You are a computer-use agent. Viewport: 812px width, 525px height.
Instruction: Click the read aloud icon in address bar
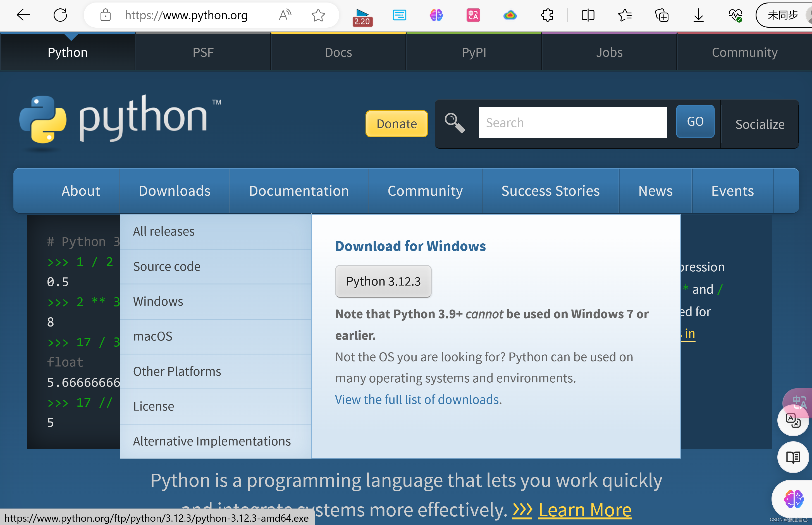[x=285, y=15]
